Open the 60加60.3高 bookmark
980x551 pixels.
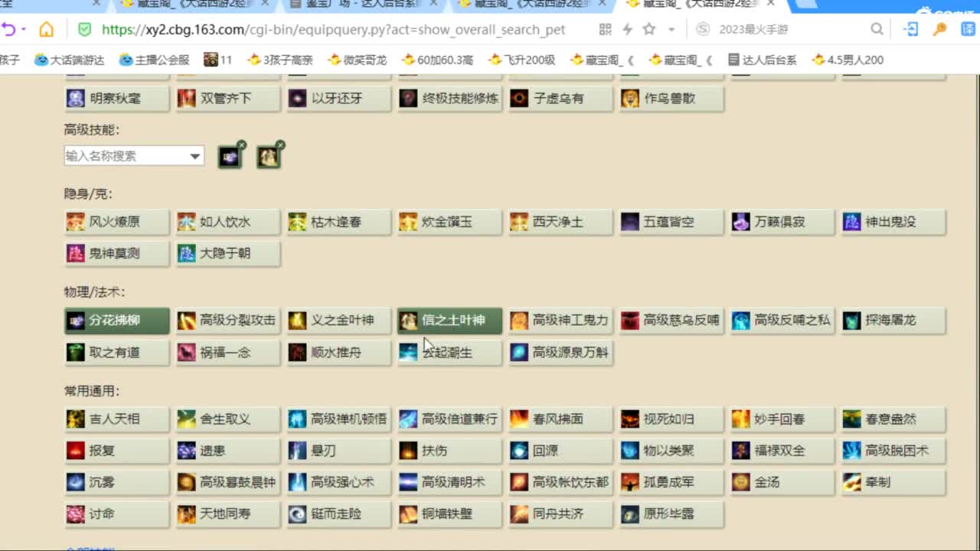point(437,60)
